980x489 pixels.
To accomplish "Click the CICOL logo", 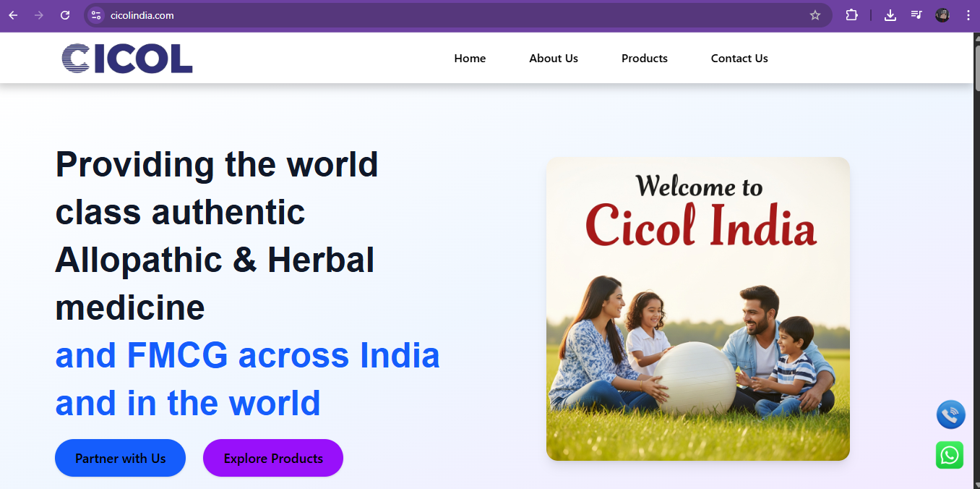I will 127,59.
